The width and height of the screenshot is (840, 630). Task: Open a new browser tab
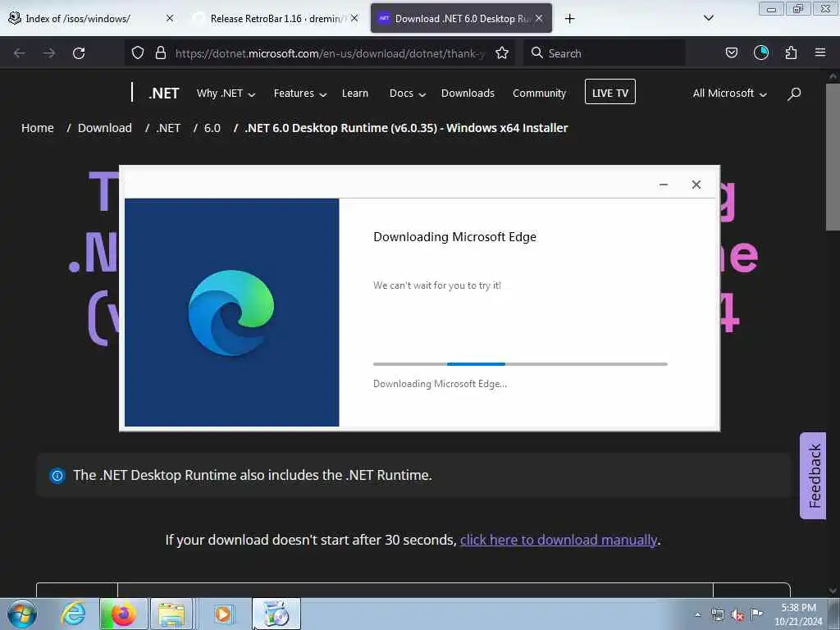coord(569,19)
